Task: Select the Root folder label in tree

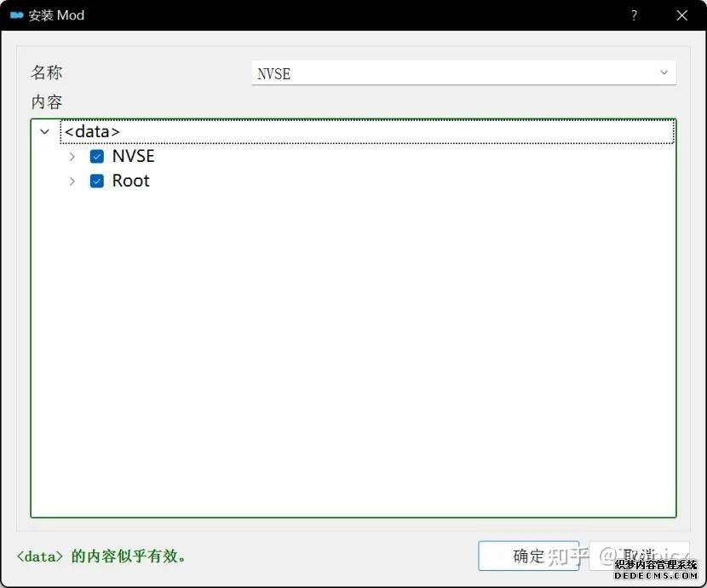Action: click(x=130, y=181)
